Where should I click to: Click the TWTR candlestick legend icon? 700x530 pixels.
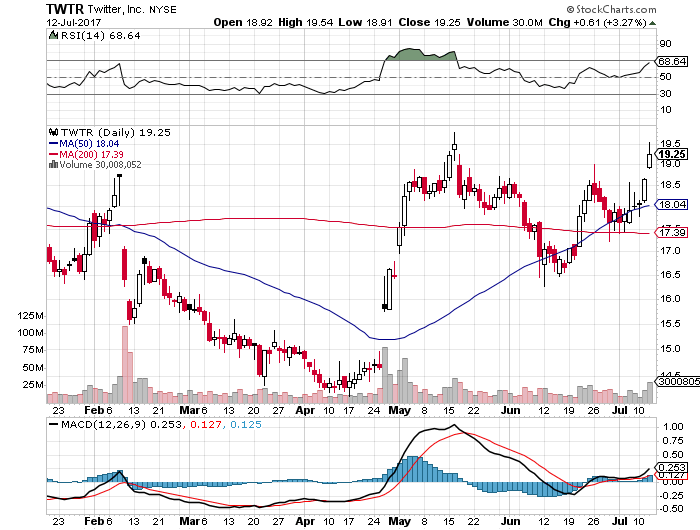54,132
